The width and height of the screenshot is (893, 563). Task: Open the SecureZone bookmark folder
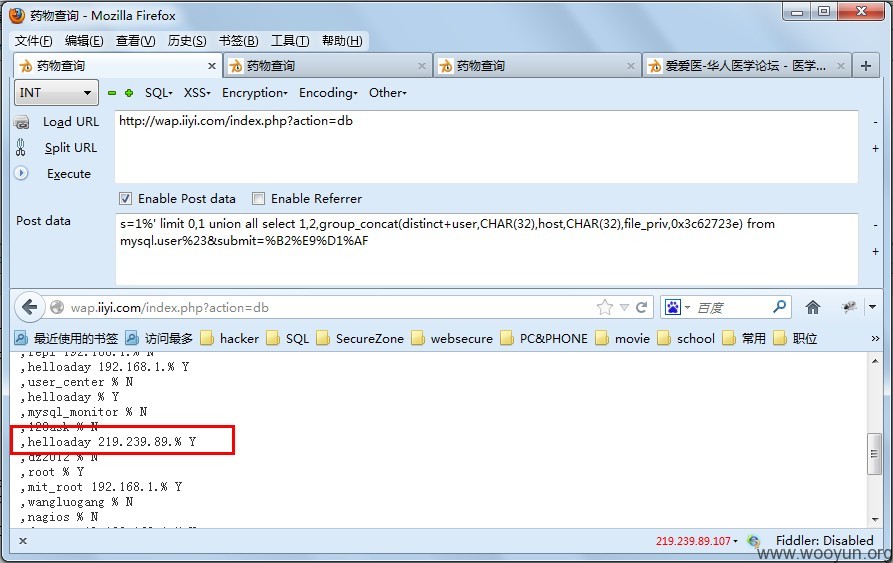[360, 339]
